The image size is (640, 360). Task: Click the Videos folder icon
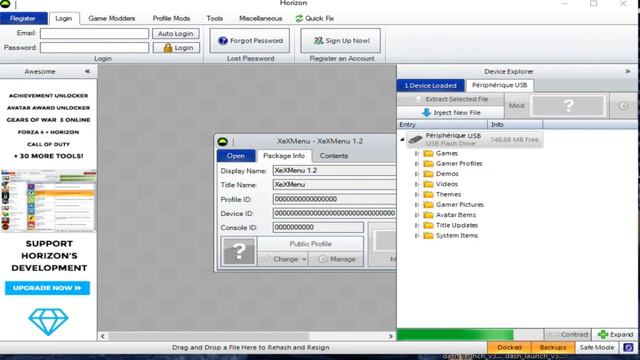[x=428, y=184]
